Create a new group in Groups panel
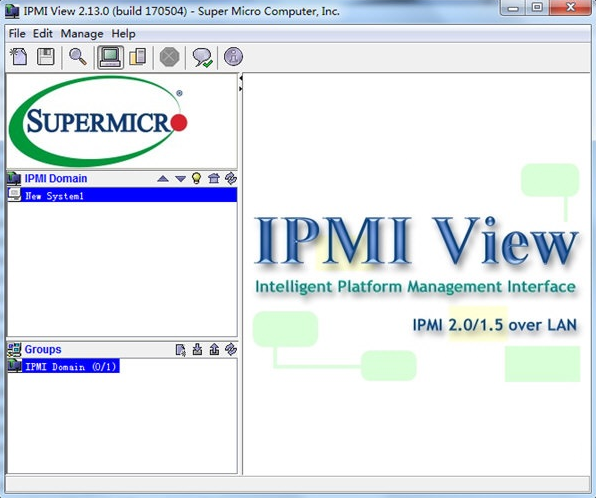The image size is (596, 498). point(181,349)
